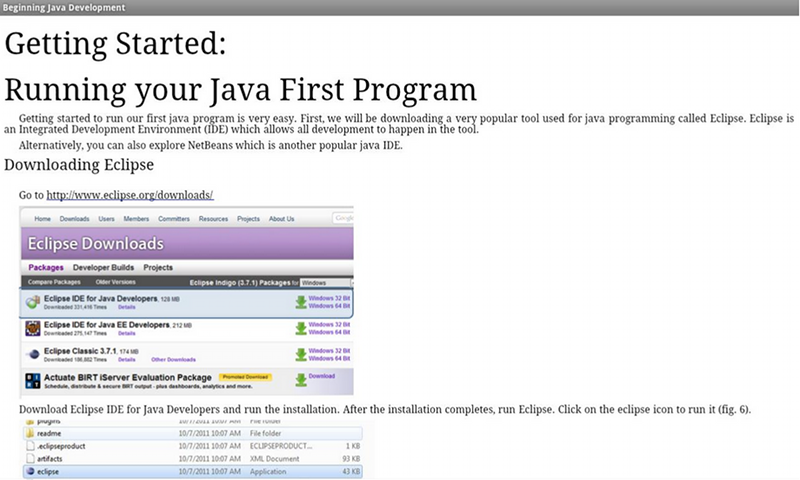Screen dimensions: 800x480
Task: Click the readme folder icon in file list
Action: click(30, 433)
